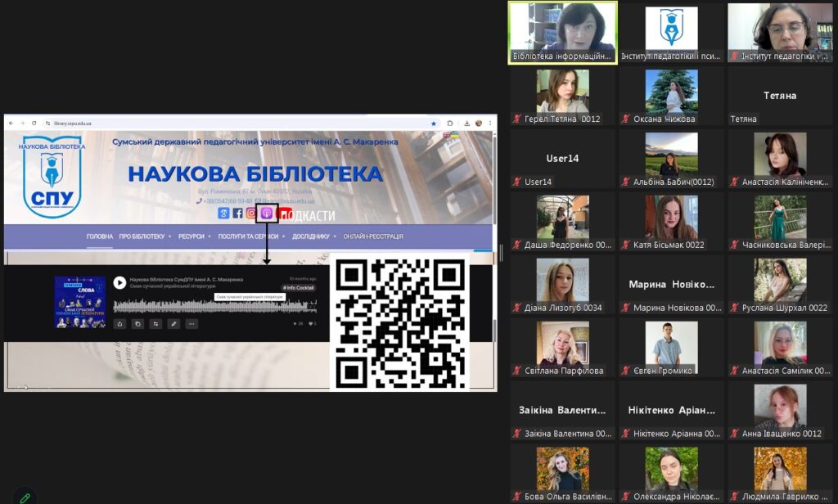Switch site language with the British flag

coord(446,135)
